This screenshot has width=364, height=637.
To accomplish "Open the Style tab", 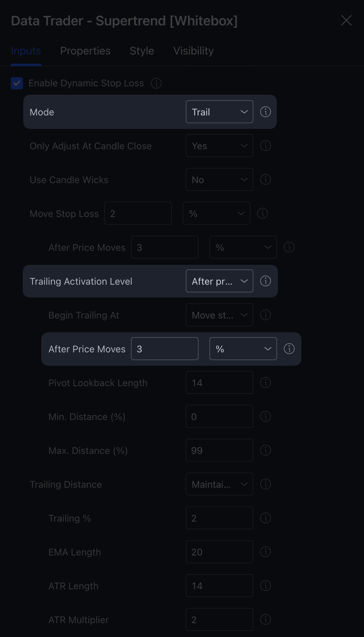I will point(142,51).
